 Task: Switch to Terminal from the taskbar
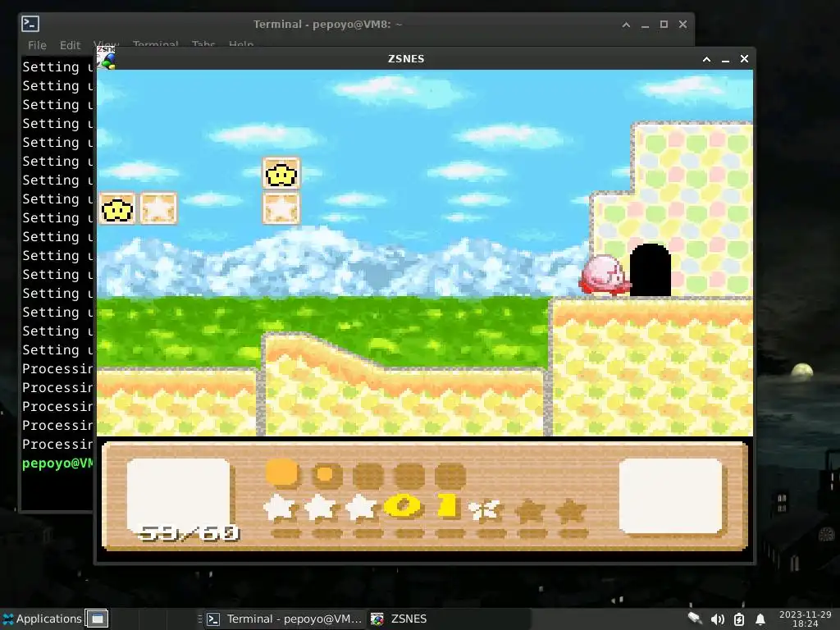pyautogui.click(x=284, y=619)
